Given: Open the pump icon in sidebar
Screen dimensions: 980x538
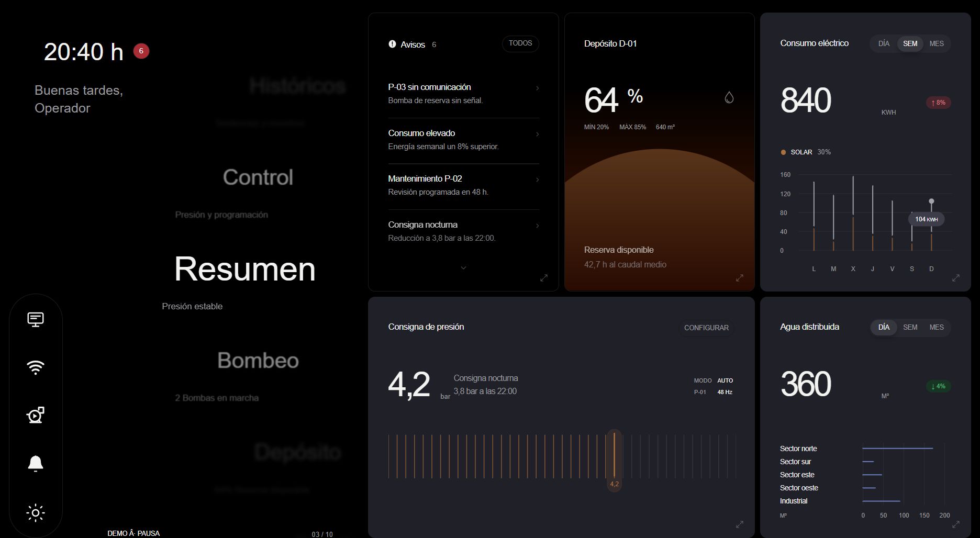Looking at the screenshot, I should coord(36,416).
